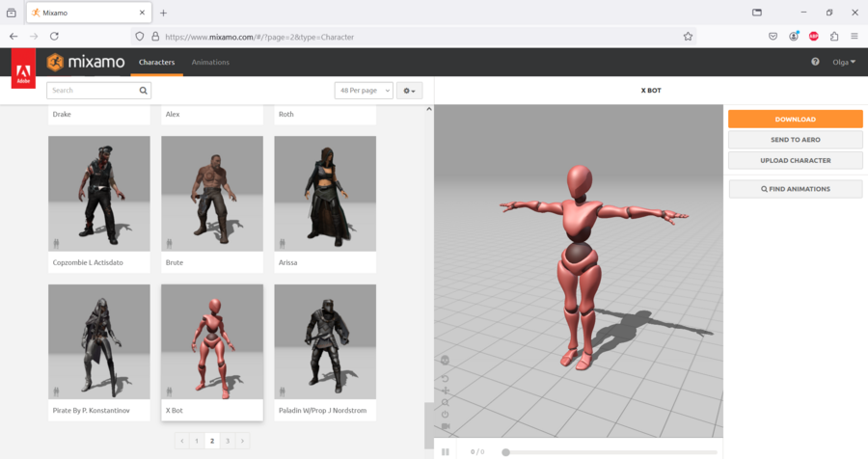Select the Arissa character thumbnail
Image resolution: width=868 pixels, height=459 pixels.
point(324,194)
